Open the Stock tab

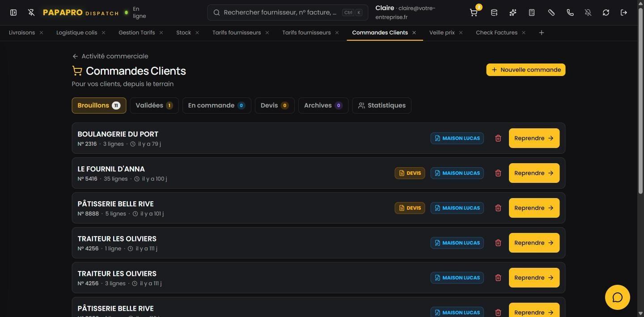click(x=183, y=33)
